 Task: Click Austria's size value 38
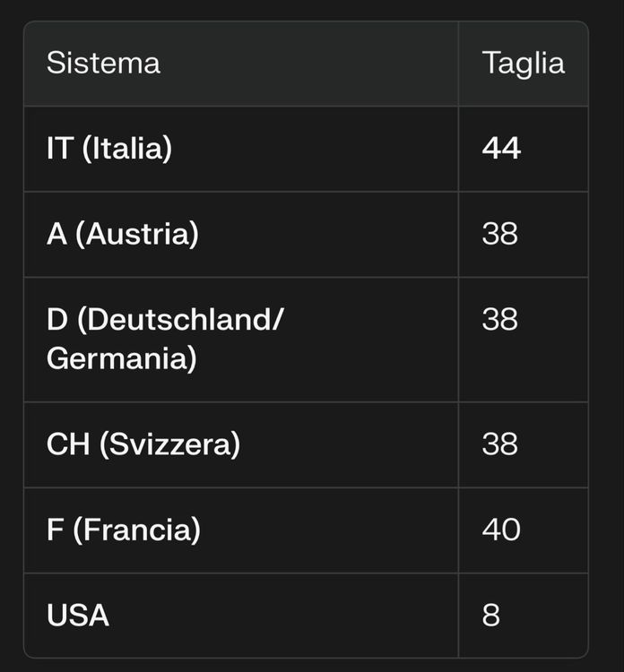500,234
